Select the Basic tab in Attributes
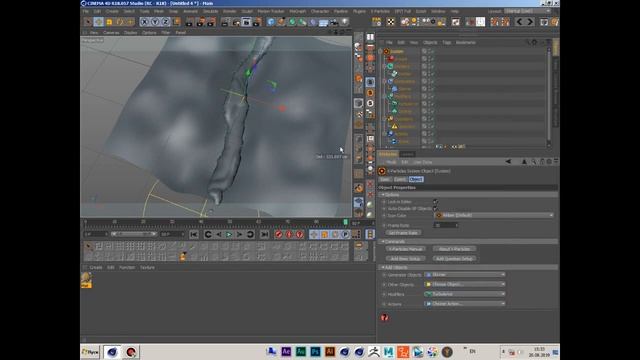The image size is (640, 360). pyautogui.click(x=384, y=179)
